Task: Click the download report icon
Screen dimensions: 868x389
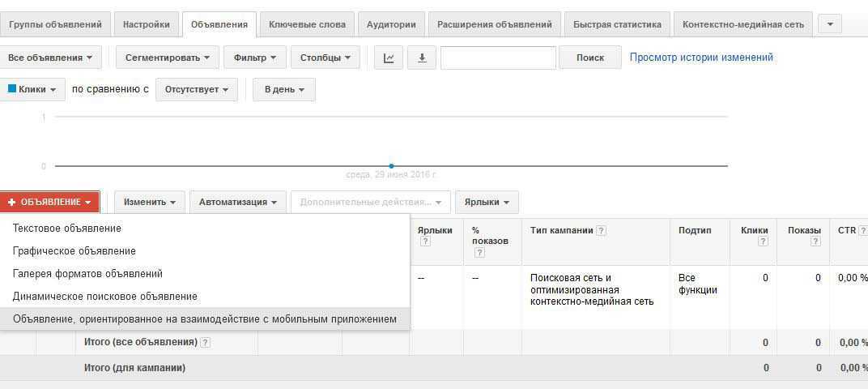Action: click(422, 58)
